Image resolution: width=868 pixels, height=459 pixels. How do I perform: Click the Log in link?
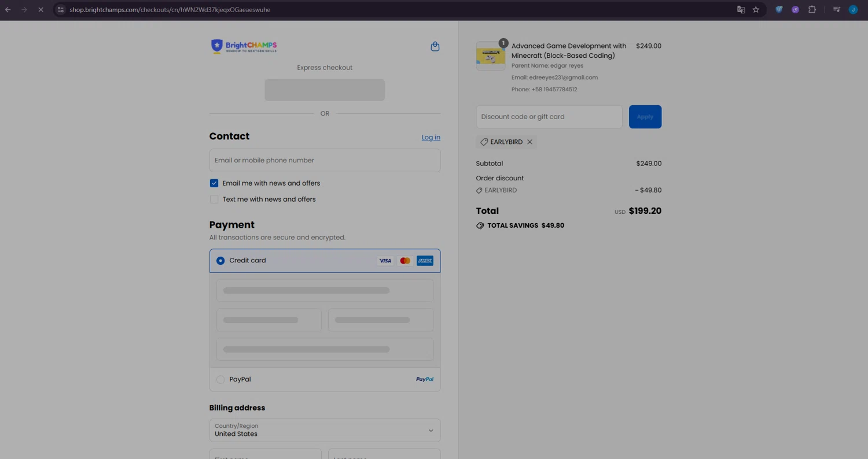click(431, 138)
